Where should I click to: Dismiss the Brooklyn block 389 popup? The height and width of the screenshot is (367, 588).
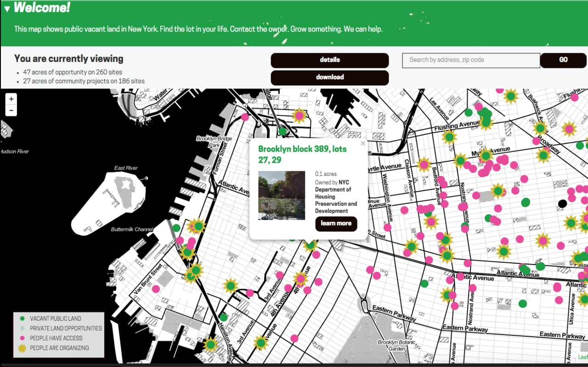(362, 143)
